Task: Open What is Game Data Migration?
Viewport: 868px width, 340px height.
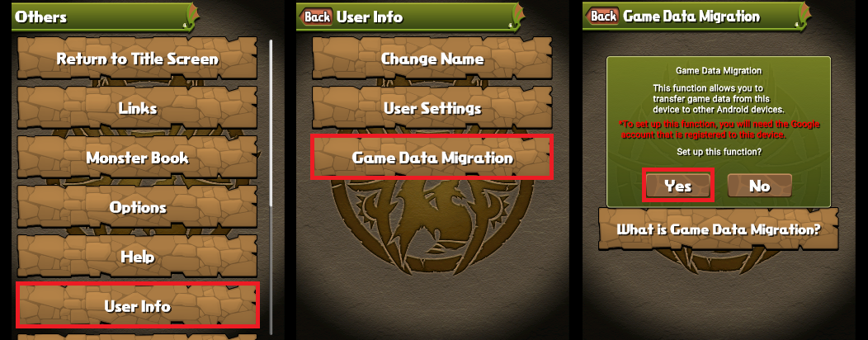Action: point(719,229)
